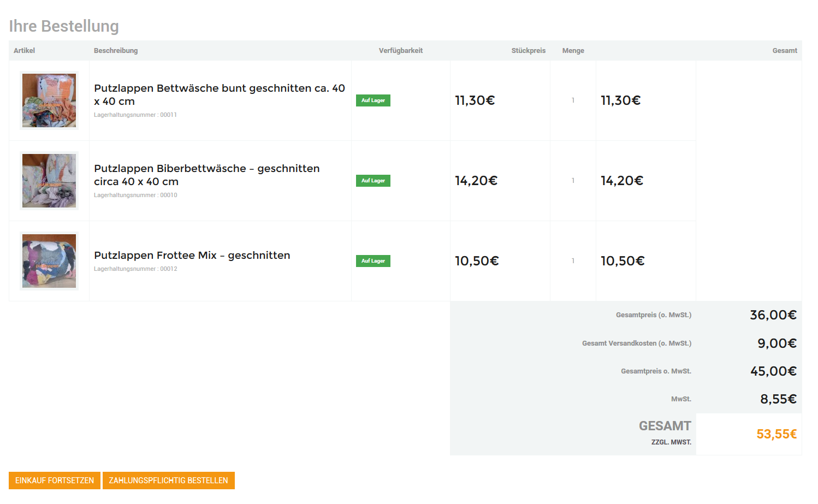
Task: Open the Putzlappen Biberbettwäsche product title
Action: click(x=206, y=175)
